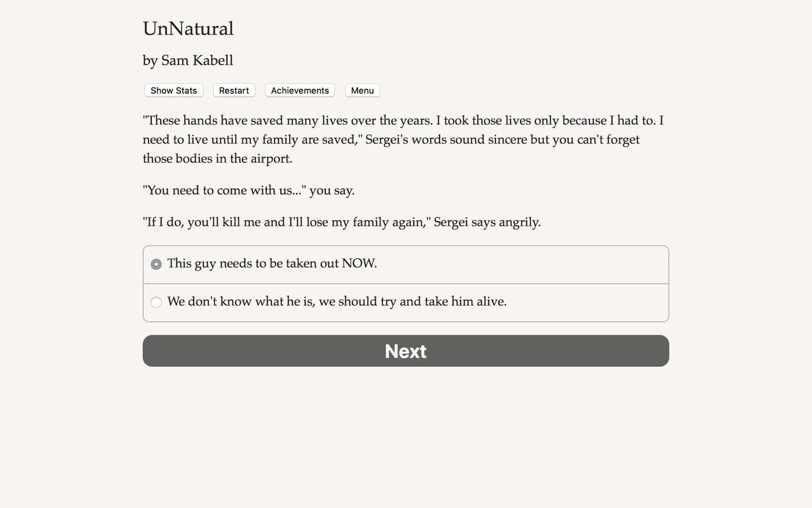The width and height of the screenshot is (812, 508).
Task: Click Achievements between Restart and Menu
Action: click(x=299, y=90)
